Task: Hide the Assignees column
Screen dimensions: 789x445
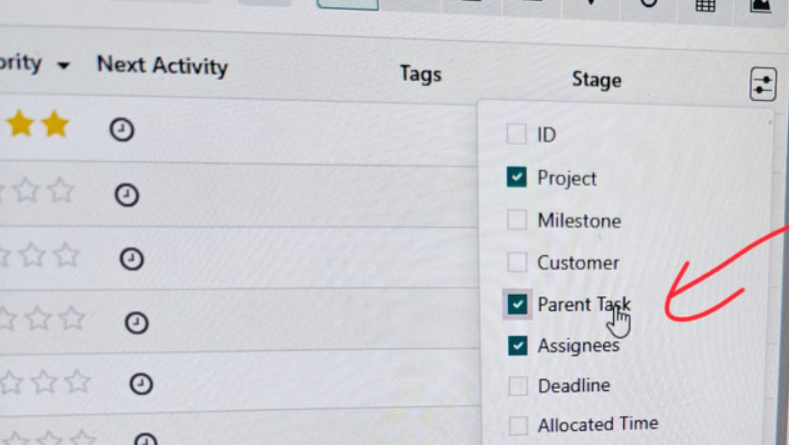Action: [x=517, y=346]
